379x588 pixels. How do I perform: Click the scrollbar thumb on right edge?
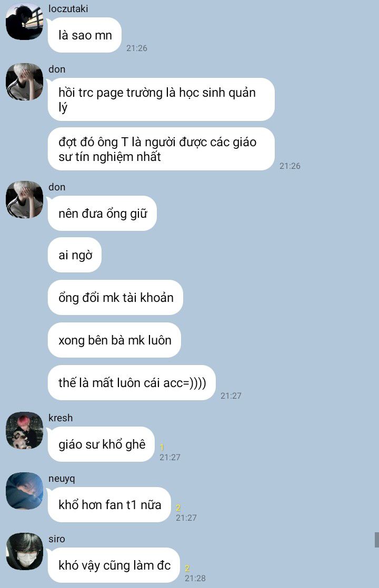coord(377,540)
